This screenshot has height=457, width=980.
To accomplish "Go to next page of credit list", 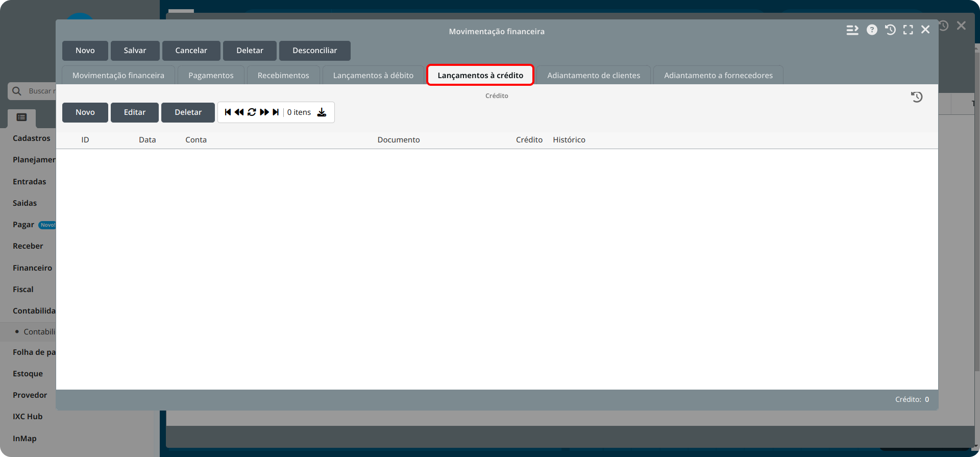I will coord(264,112).
